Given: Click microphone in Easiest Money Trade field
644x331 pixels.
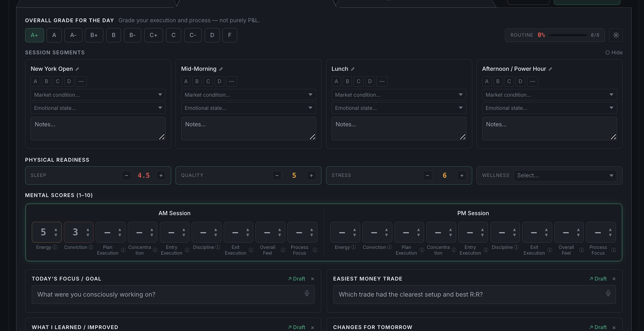Looking at the screenshot, I should (608, 293).
